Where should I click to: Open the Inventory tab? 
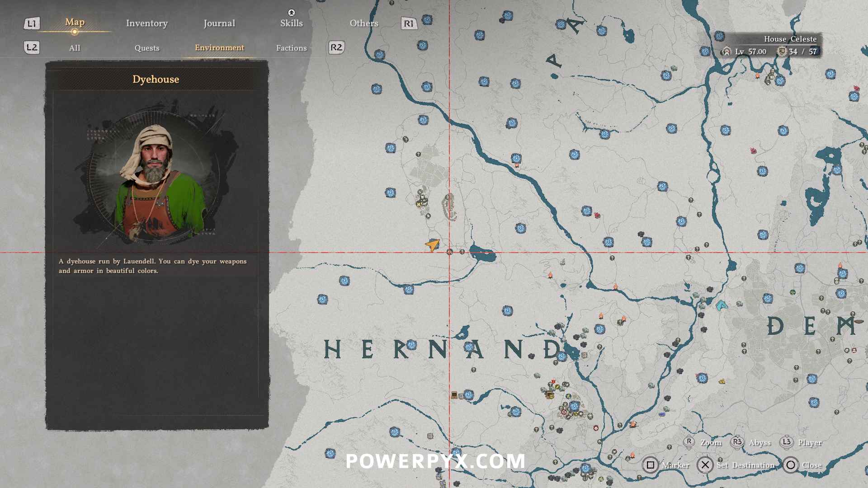[146, 23]
